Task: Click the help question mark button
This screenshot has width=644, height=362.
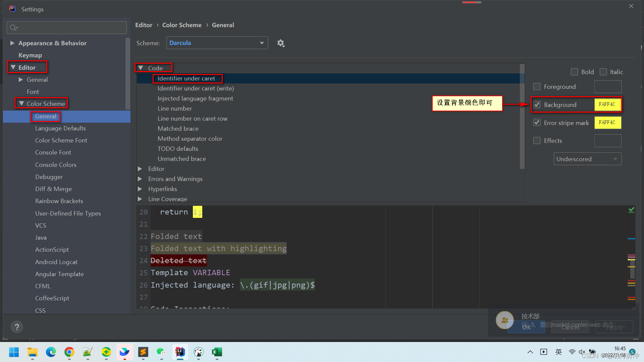Action: click(x=17, y=326)
